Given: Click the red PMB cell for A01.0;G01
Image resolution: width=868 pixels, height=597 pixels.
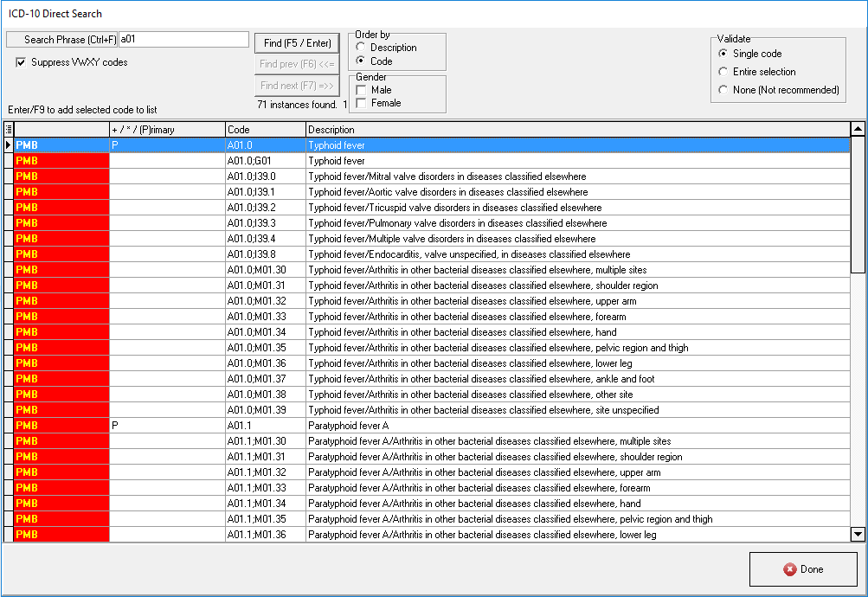Looking at the screenshot, I should (x=61, y=161).
